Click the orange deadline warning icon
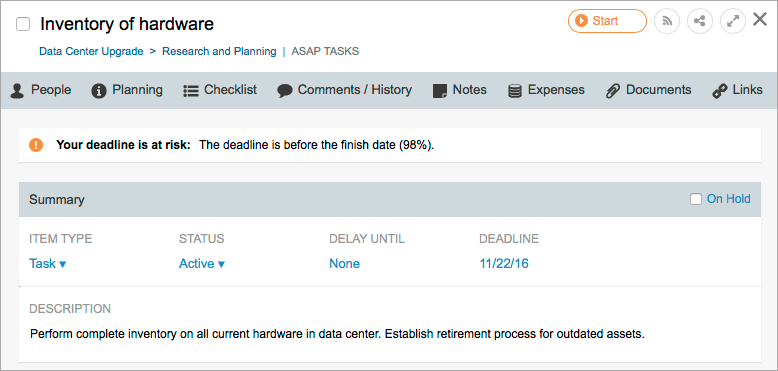This screenshot has height=371, width=778. [x=36, y=145]
